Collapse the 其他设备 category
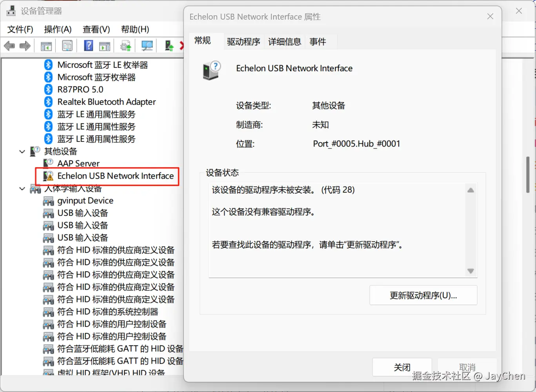This screenshot has height=392, width=536. (22, 152)
